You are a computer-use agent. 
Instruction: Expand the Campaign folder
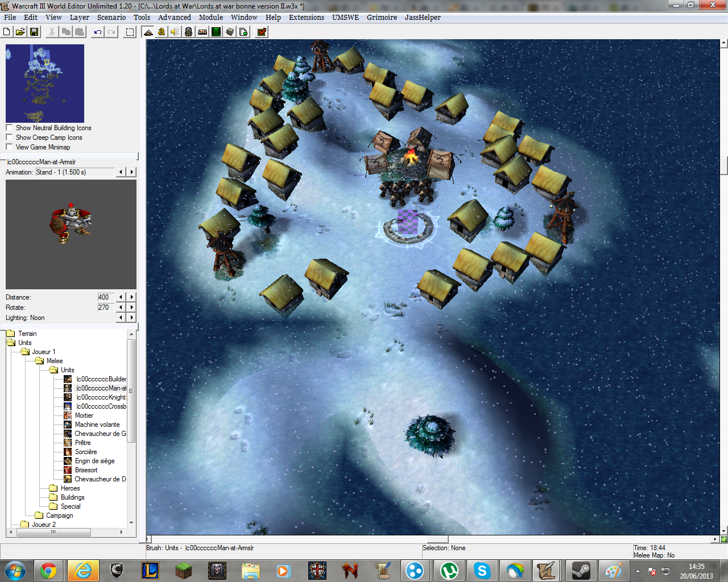click(x=39, y=516)
